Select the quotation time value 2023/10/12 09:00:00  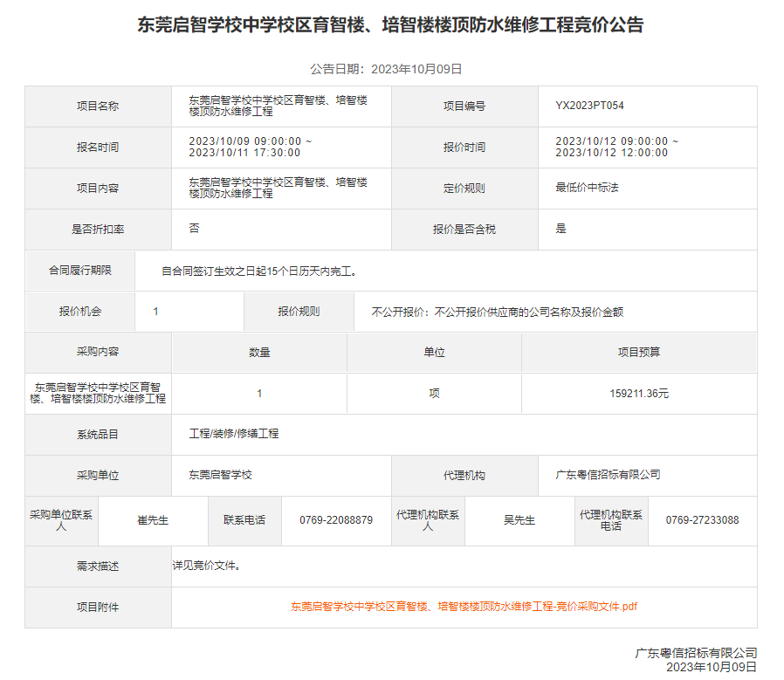(611, 141)
